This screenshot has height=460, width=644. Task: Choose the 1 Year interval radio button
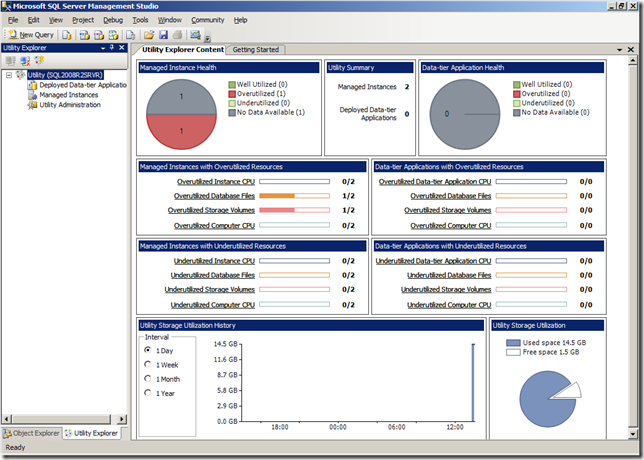[x=148, y=393]
